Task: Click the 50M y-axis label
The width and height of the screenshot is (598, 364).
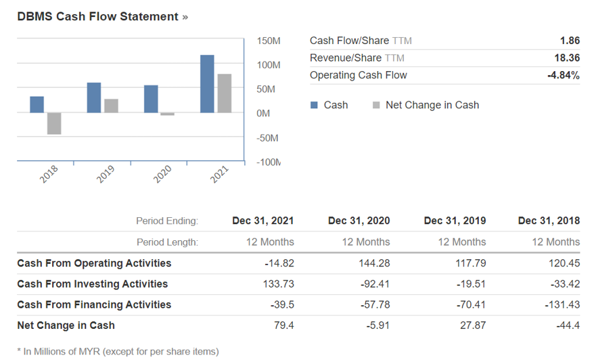Action: [x=266, y=89]
